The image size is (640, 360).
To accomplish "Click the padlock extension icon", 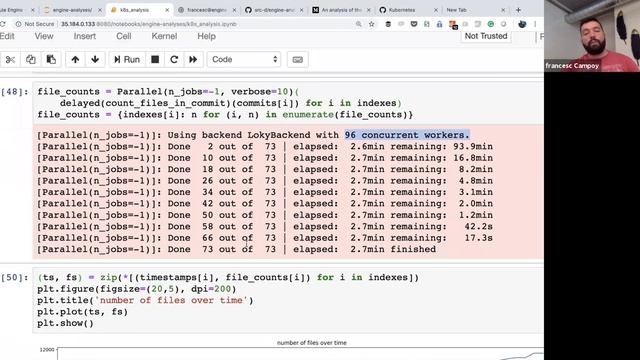I will [439, 24].
